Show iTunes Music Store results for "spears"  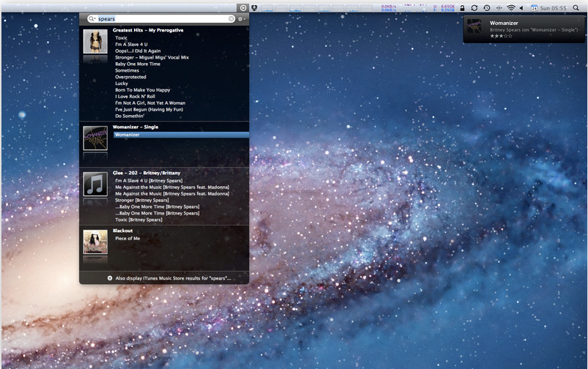click(174, 278)
